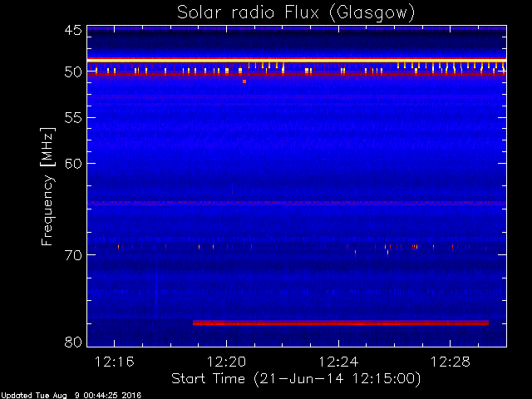Click the long red bar near 78 MHz
Viewport: 532px width, 399px height.
[341, 323]
